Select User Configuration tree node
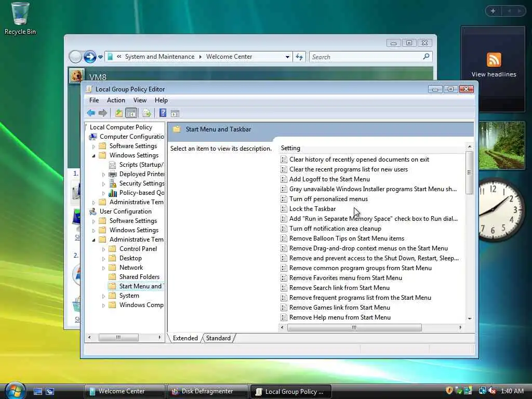This screenshot has height=399, width=532. tap(126, 211)
